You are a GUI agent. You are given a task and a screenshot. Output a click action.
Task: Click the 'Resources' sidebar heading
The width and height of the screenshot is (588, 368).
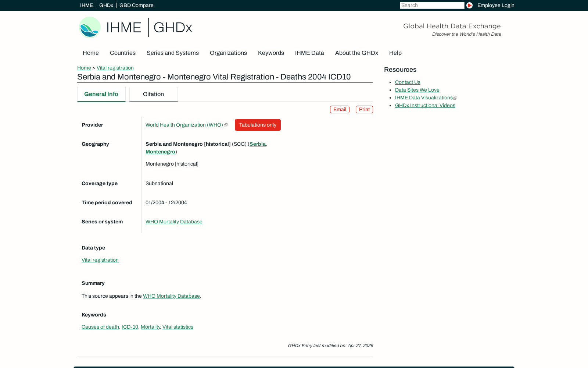coord(400,70)
